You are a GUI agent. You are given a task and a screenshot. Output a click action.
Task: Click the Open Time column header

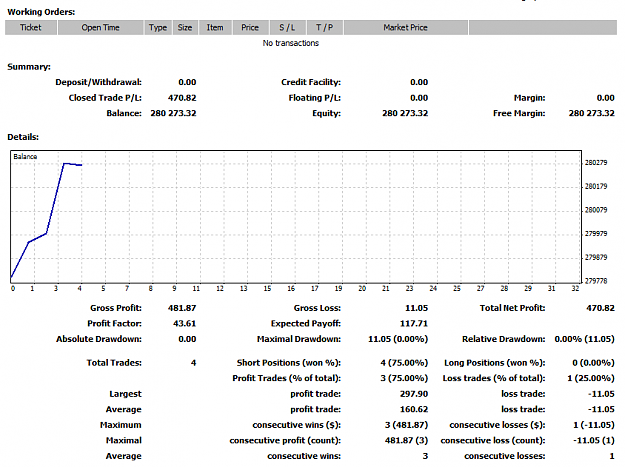(x=100, y=27)
